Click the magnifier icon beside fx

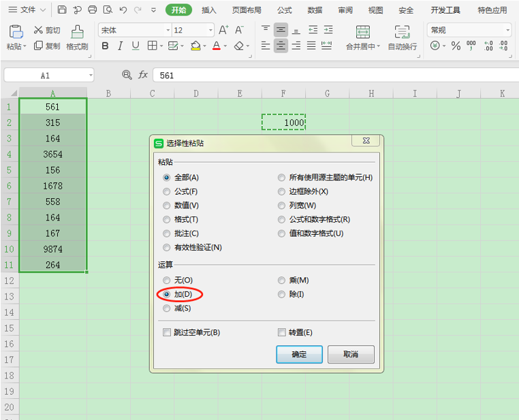point(127,75)
